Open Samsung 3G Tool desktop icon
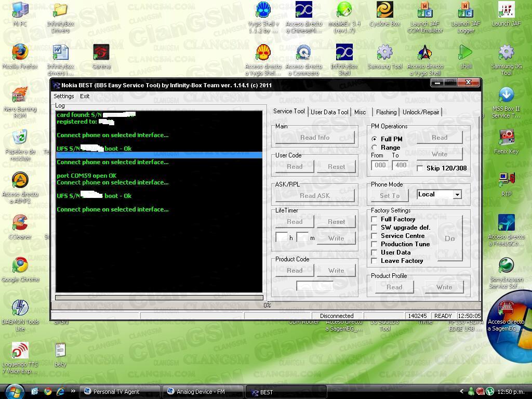 506,59
